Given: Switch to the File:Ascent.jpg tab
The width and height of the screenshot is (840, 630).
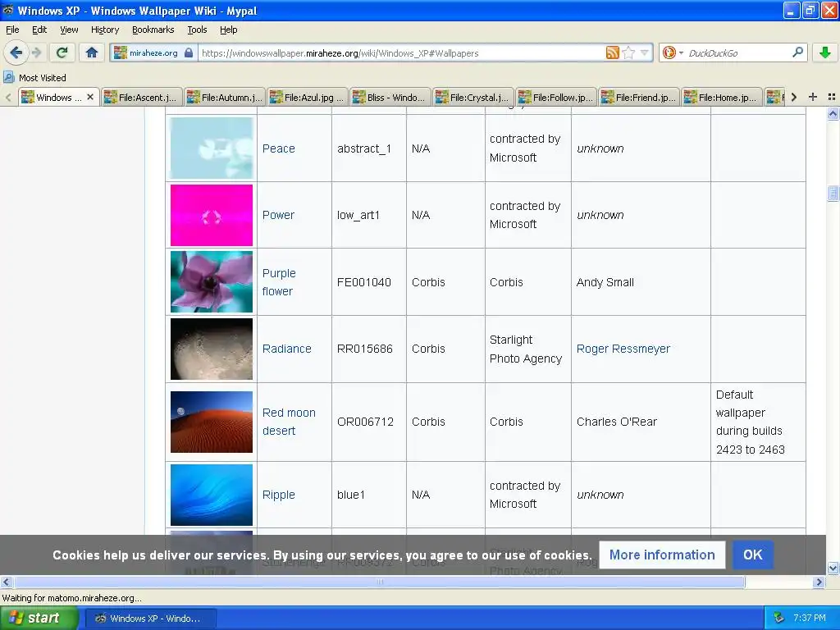Looking at the screenshot, I should (141, 98).
